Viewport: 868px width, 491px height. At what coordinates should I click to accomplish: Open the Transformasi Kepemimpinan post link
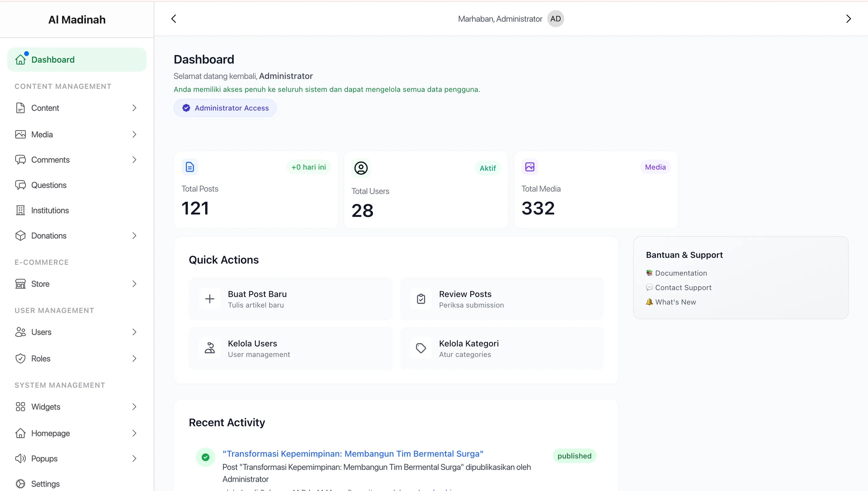point(353,454)
